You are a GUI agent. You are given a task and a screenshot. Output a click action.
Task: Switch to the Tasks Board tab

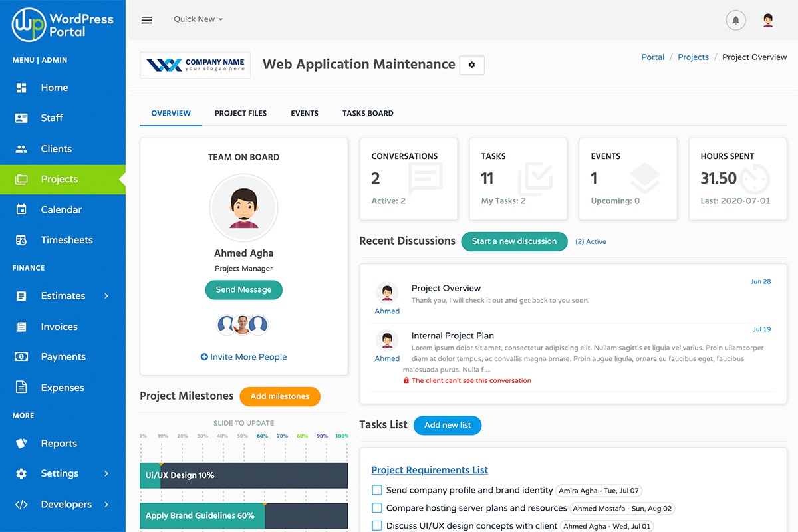[x=368, y=113]
